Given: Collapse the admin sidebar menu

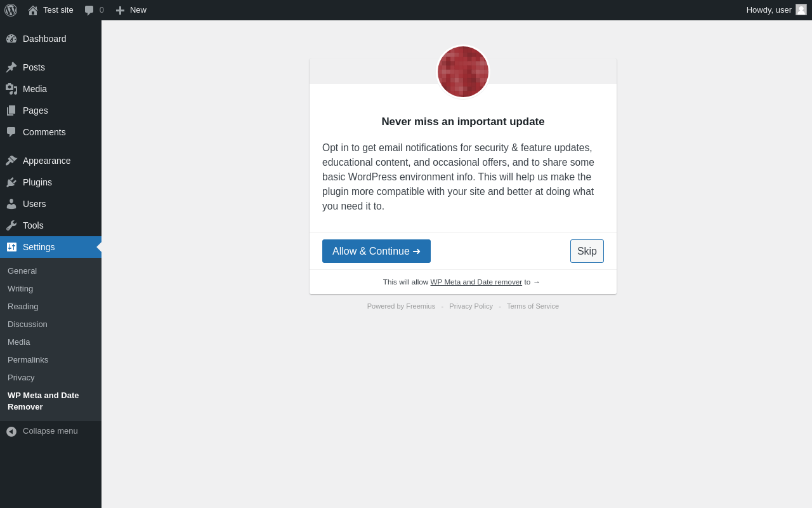Looking at the screenshot, I should coord(51,431).
